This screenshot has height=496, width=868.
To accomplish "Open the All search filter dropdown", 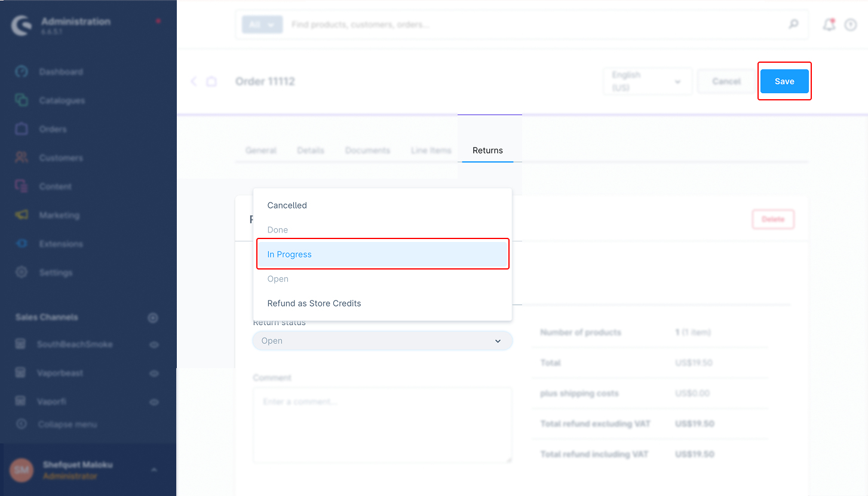I will point(262,25).
